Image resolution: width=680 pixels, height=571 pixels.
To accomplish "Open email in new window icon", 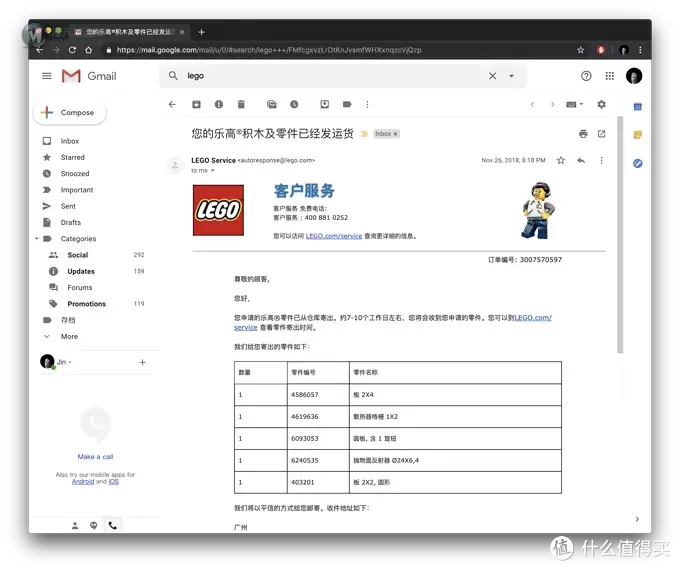I will (x=601, y=133).
